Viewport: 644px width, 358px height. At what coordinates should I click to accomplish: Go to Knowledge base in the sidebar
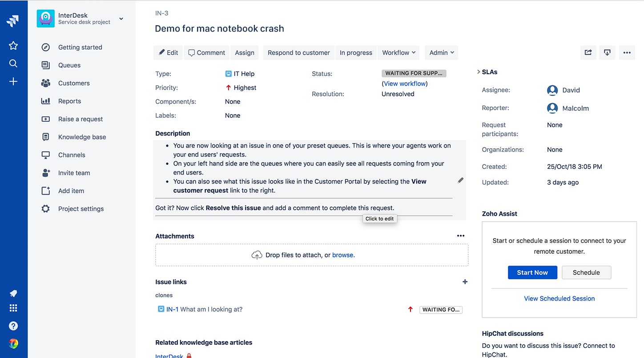coord(82,137)
